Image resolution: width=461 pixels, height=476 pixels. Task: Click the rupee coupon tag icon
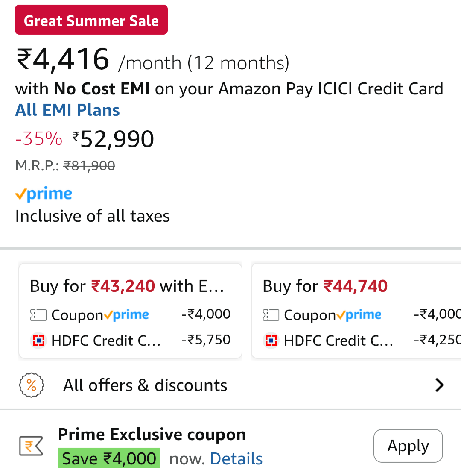coord(31,447)
